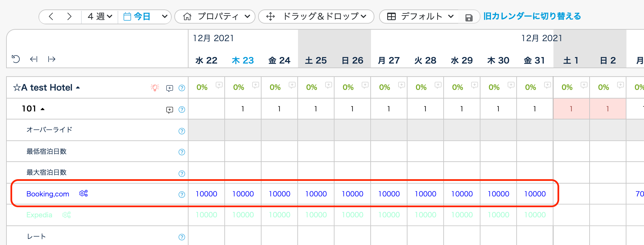Image resolution: width=644 pixels, height=245 pixels.
Task: Click the scroll-to-start left arrow icon
Action: pyautogui.click(x=33, y=59)
